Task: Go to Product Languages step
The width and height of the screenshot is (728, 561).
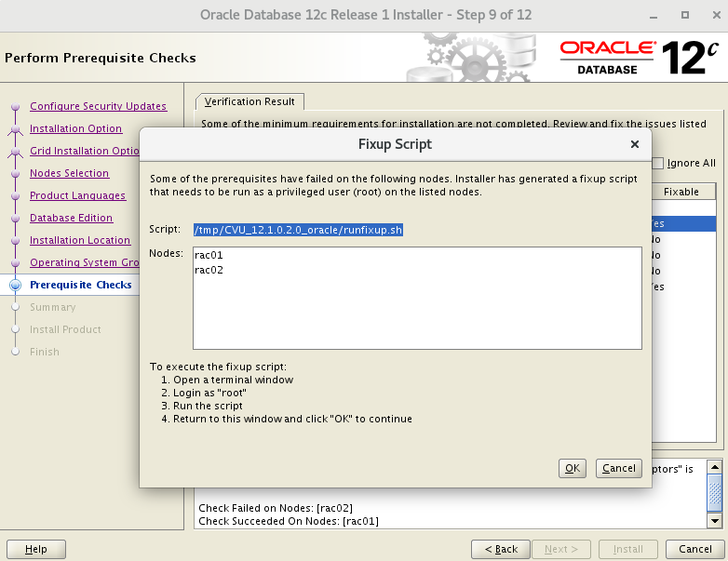Action: (77, 194)
